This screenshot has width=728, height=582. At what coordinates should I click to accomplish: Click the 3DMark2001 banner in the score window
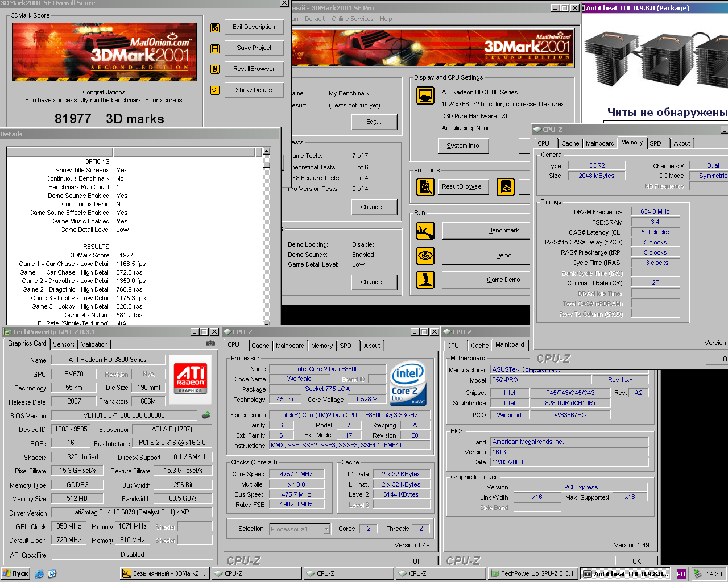(x=105, y=51)
